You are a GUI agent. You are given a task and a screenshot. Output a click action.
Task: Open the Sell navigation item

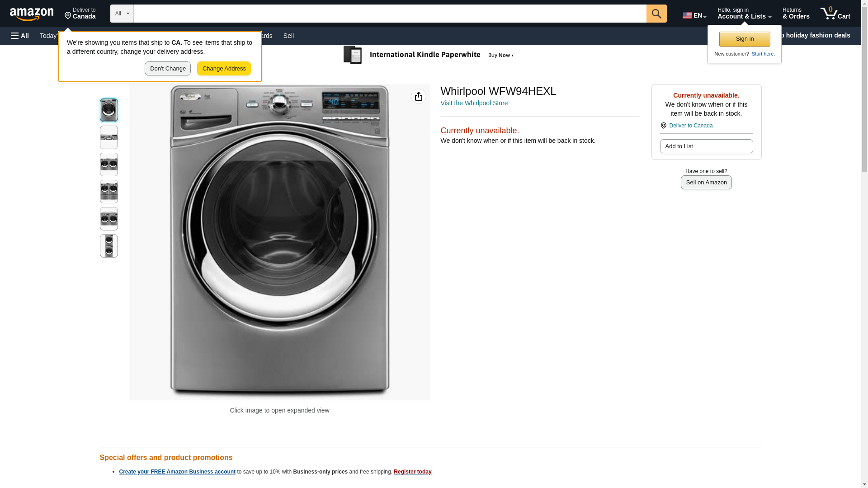[x=288, y=36]
